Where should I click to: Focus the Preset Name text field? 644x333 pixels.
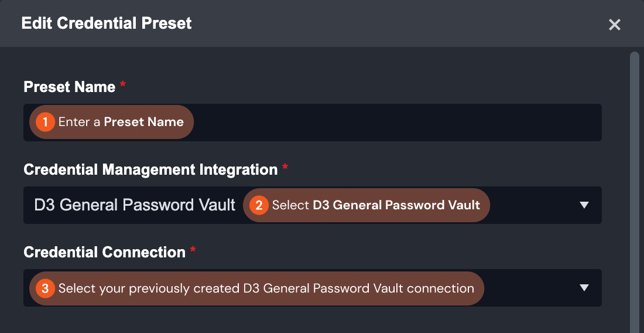[x=398, y=123]
